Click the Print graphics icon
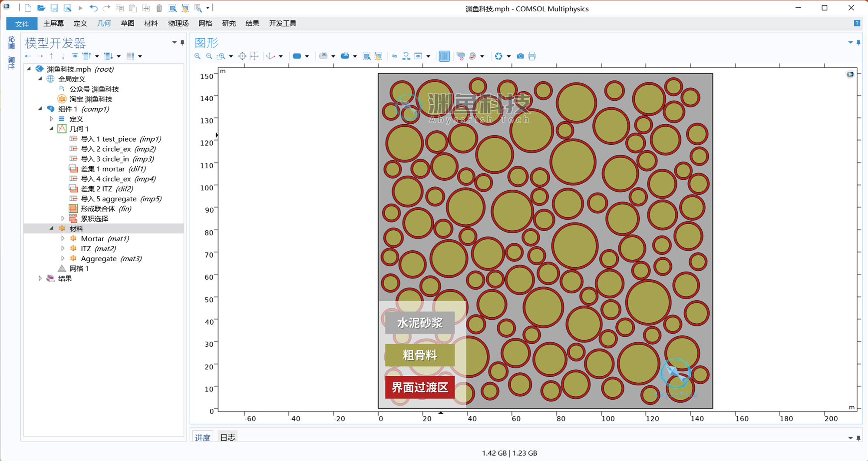Viewport: 868px width, 461px height. click(x=532, y=56)
